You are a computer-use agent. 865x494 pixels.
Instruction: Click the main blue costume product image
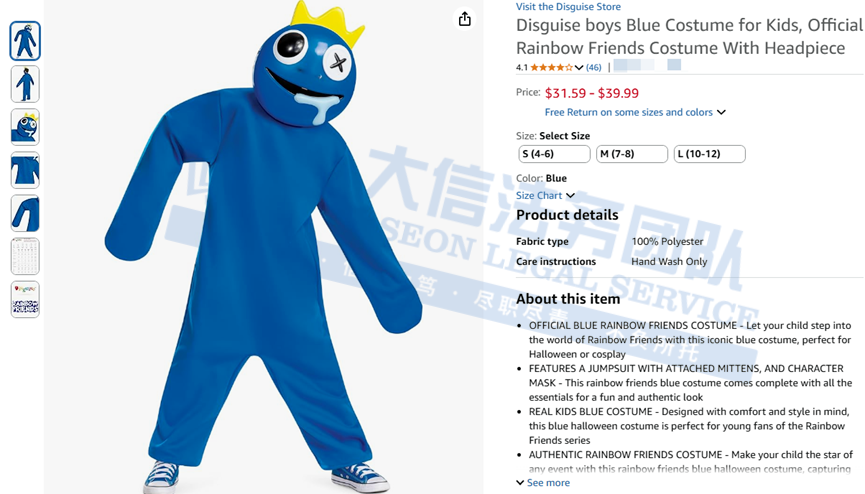pos(264,247)
